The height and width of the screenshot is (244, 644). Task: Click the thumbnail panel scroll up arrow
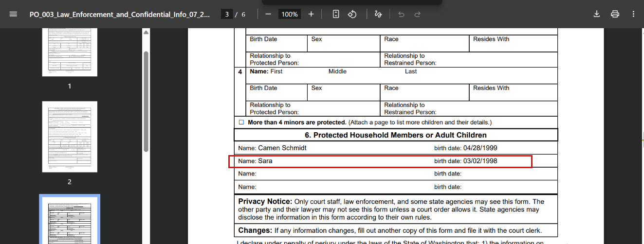146,33
